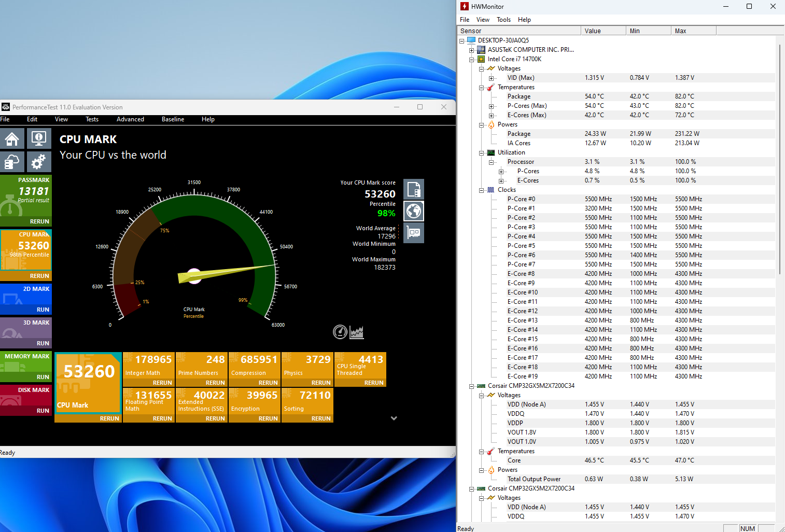Open the Tools menu in HWMonitor
This screenshot has height=532, width=785.
click(x=503, y=20)
